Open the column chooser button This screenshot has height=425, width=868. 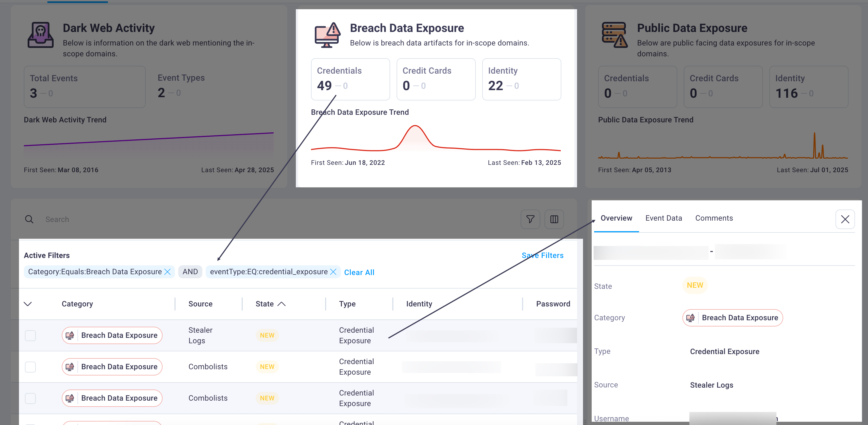pyautogui.click(x=554, y=219)
